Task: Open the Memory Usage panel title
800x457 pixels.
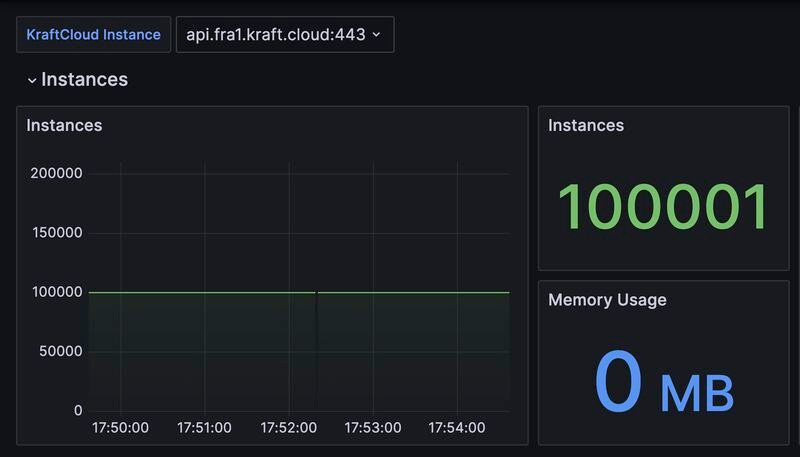Action: click(x=607, y=300)
